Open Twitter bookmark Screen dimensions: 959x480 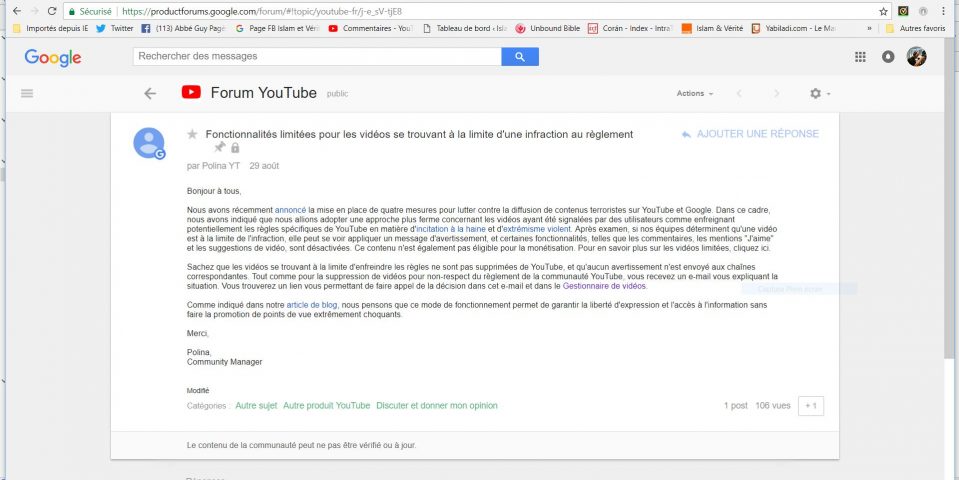pos(115,28)
